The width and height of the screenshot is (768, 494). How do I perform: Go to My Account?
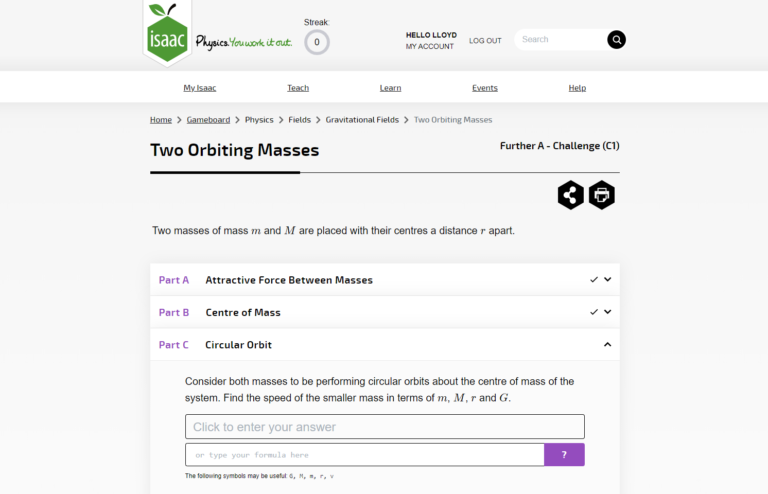[430, 47]
